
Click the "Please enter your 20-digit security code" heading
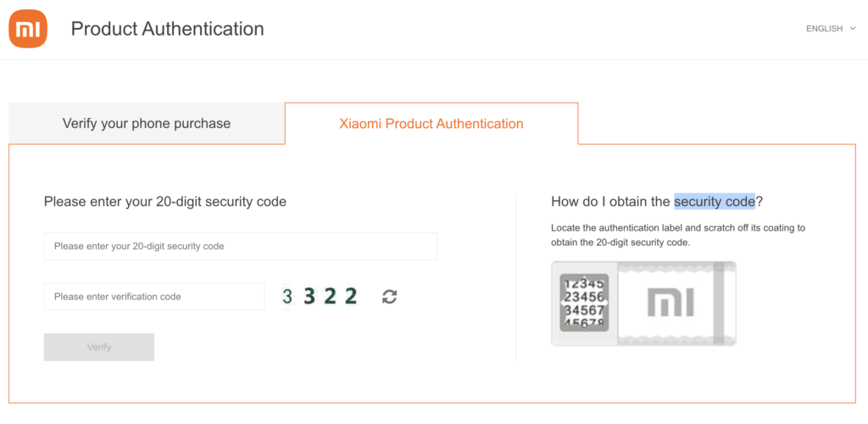pyautogui.click(x=165, y=202)
